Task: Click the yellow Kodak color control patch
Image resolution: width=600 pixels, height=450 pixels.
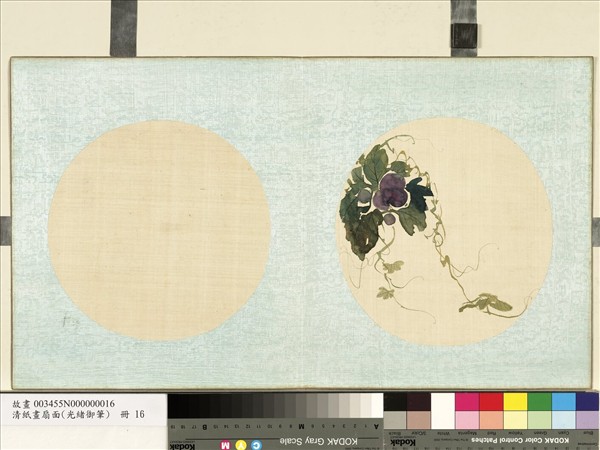Action: click(x=515, y=402)
